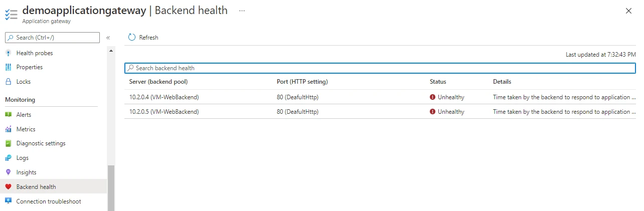Select Backend health in the sidebar
The width and height of the screenshot is (644, 211).
coord(36,187)
